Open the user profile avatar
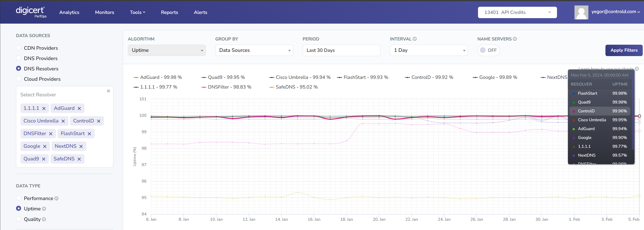 581,12
